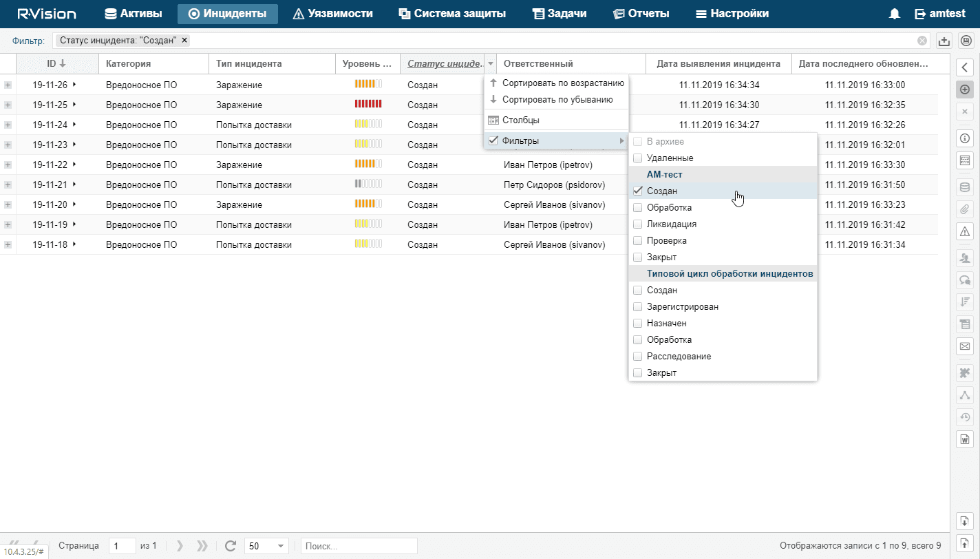Click the delete incident X icon in sidebar

(x=965, y=111)
